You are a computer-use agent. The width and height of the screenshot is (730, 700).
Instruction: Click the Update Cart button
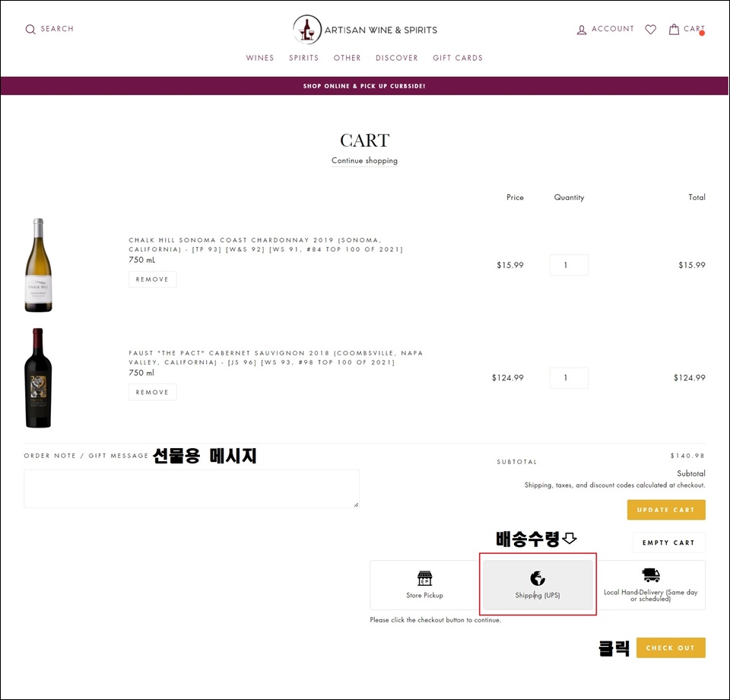666,510
